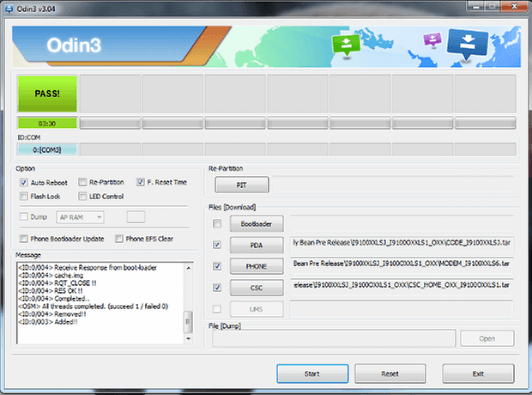
Task: Uncheck the PDA file checkbox
Action: [217, 245]
